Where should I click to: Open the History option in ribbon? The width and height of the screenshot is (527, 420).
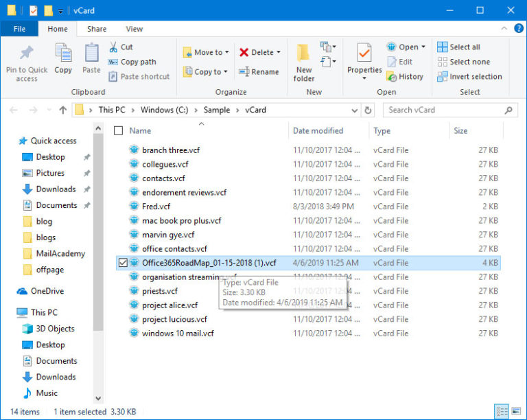point(404,77)
